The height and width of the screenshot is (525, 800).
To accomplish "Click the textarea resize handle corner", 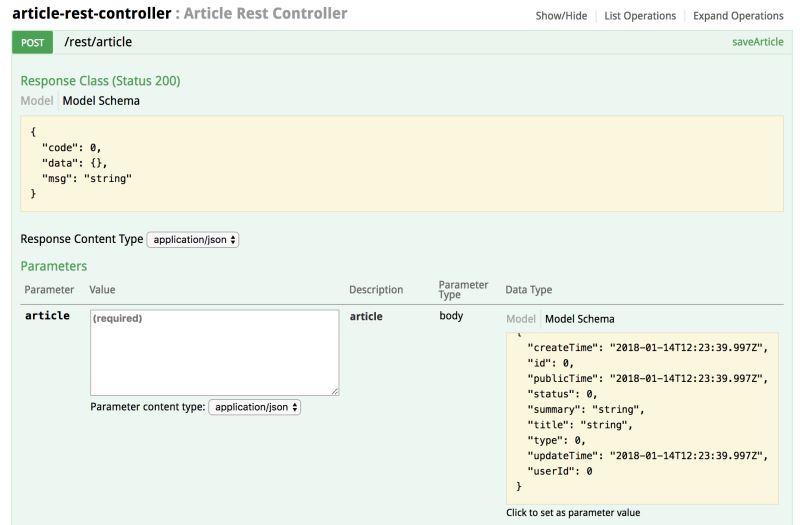I will click(335, 391).
